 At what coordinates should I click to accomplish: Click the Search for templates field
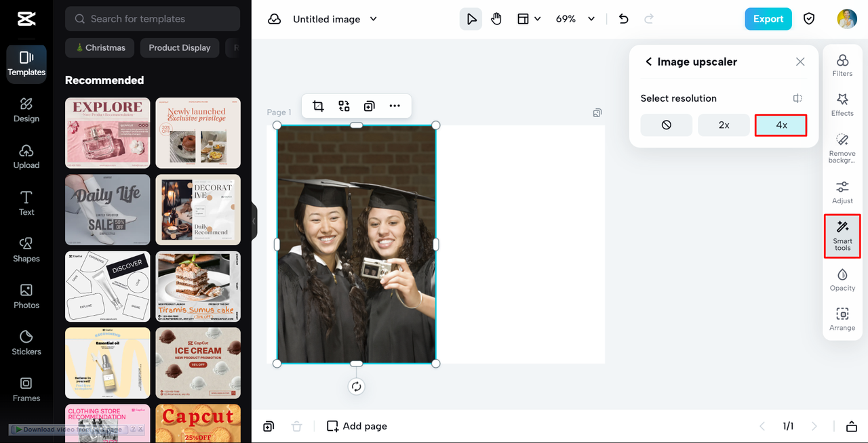point(153,19)
